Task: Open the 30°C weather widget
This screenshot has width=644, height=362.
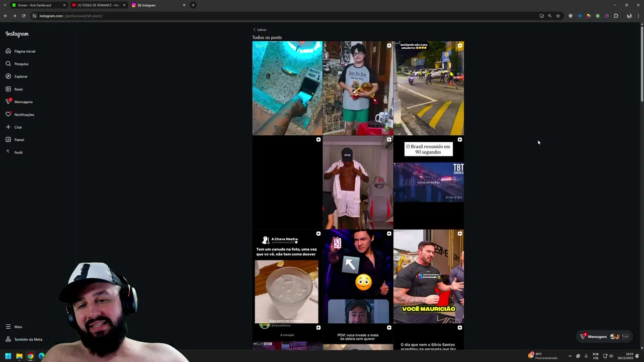Action: point(542,356)
